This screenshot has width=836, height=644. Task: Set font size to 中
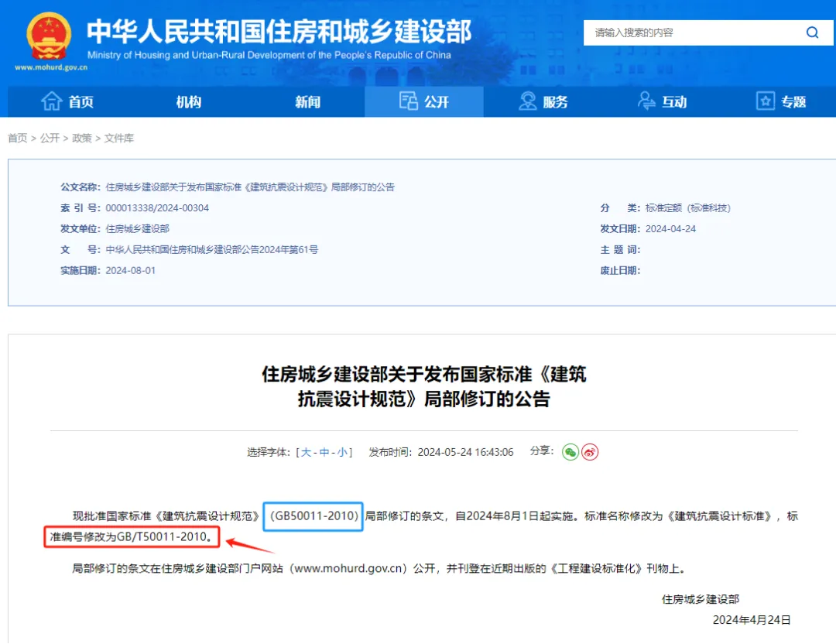coord(324,452)
